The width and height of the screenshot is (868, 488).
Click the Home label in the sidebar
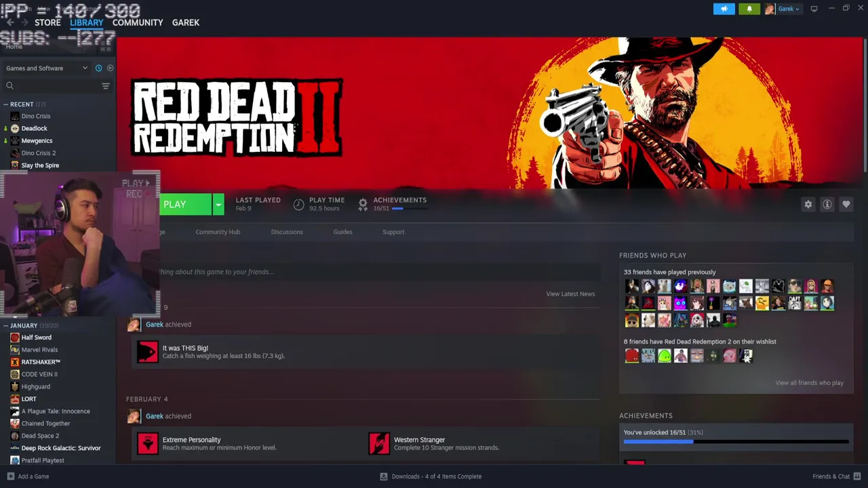coord(14,47)
